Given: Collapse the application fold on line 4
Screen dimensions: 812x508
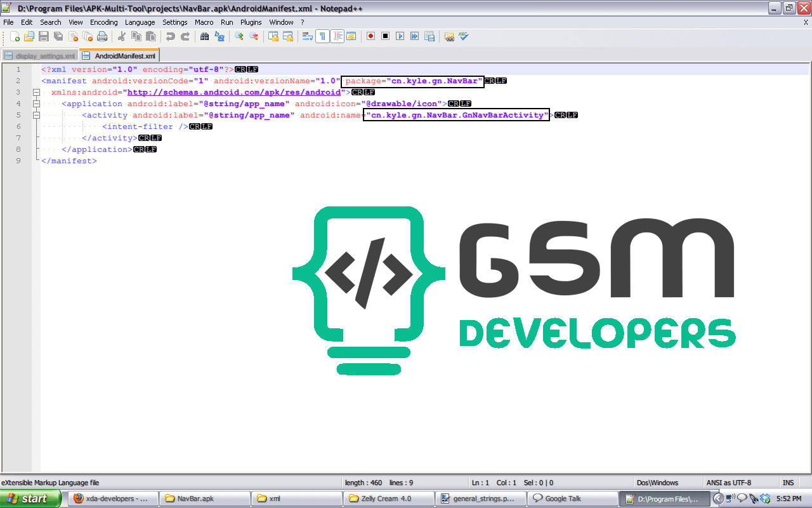Looking at the screenshot, I should tap(36, 104).
